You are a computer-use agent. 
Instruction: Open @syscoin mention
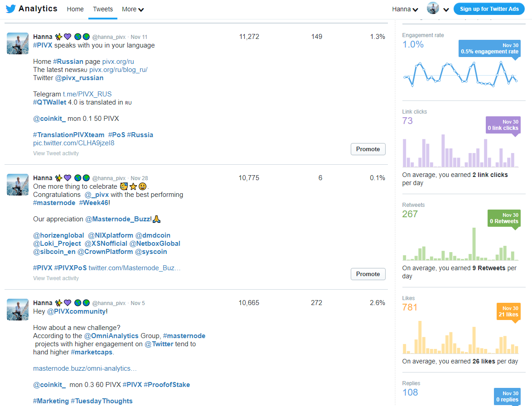click(151, 252)
